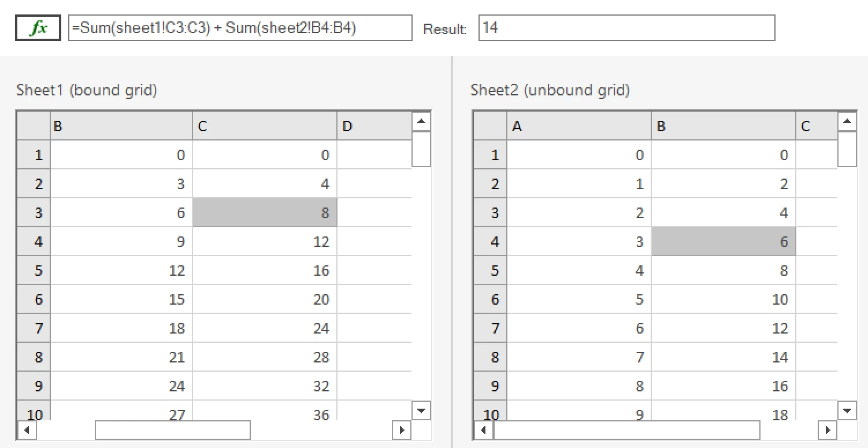This screenshot has height=448, width=868.
Task: Click Sheet2's vertical scrollbar up arrow
Action: point(847,120)
